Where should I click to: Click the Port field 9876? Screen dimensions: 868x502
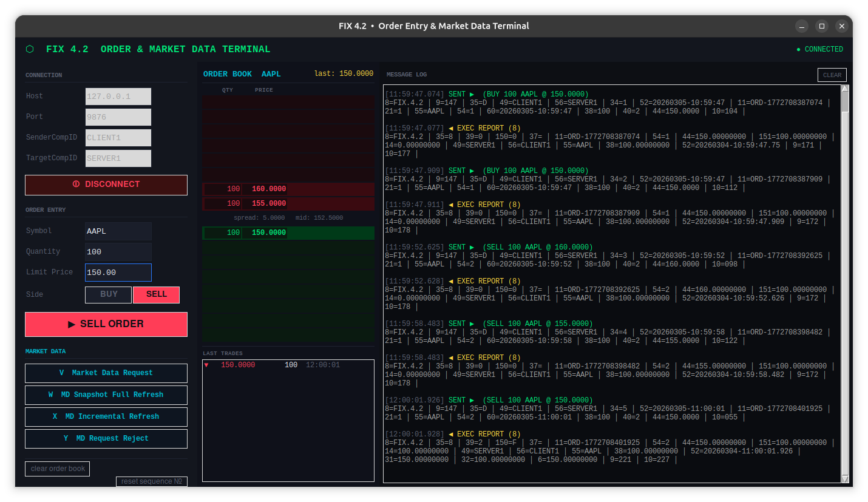point(118,117)
